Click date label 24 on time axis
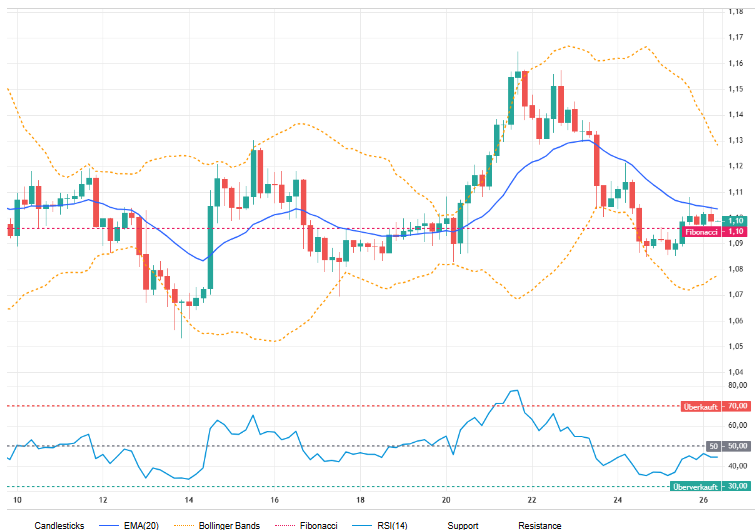Viewport: 755px width, 532px height. click(618, 500)
